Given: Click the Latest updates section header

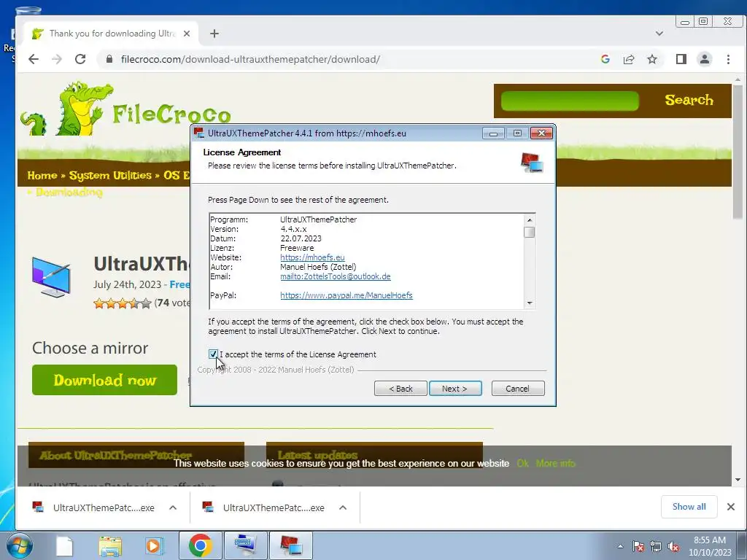Looking at the screenshot, I should (x=374, y=455).
